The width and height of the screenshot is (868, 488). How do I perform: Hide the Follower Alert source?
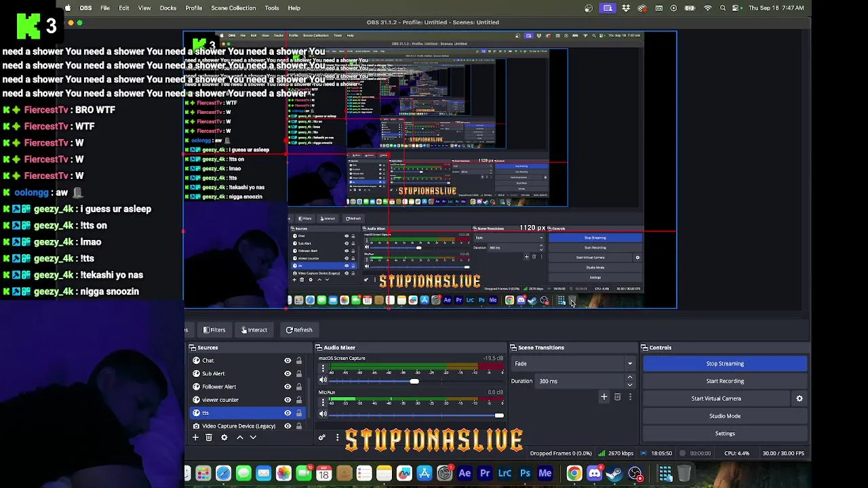[288, 387]
